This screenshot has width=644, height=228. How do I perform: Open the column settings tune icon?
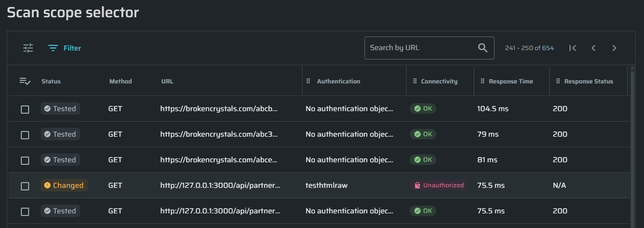click(28, 48)
